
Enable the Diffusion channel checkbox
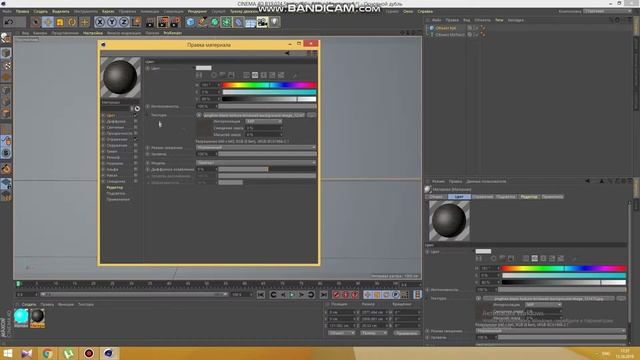tap(136, 121)
